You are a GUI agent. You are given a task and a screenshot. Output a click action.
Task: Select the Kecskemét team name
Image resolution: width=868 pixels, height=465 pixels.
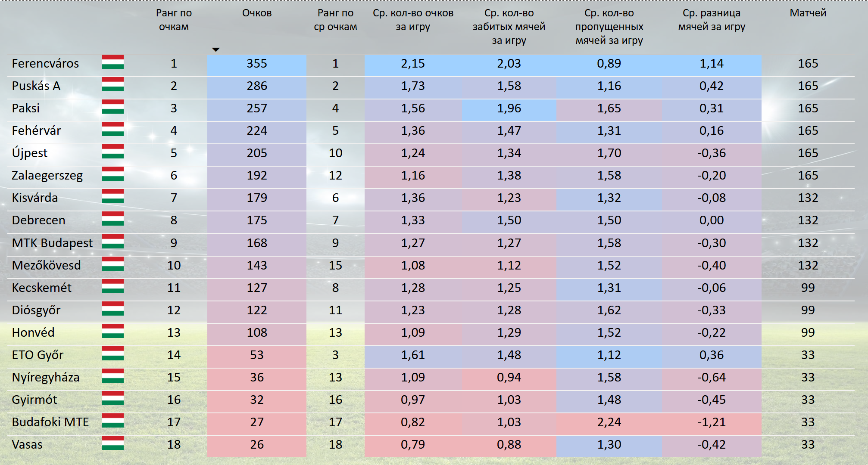(42, 288)
